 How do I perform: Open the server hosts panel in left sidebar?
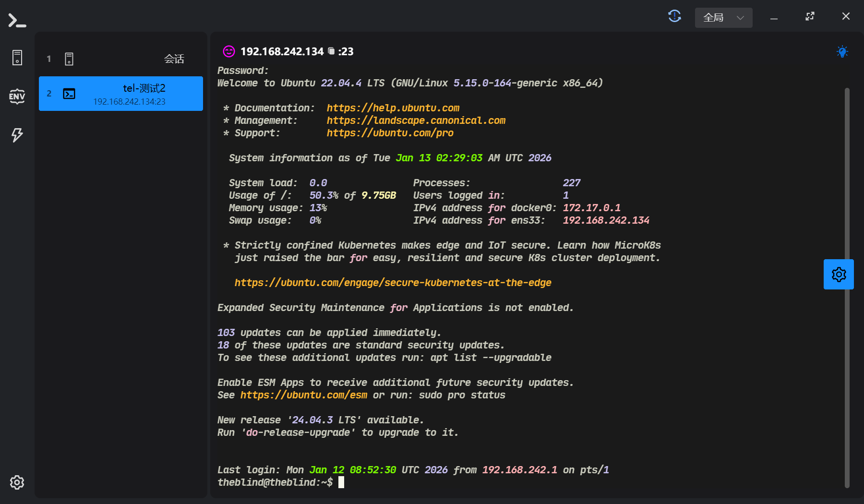click(x=17, y=58)
